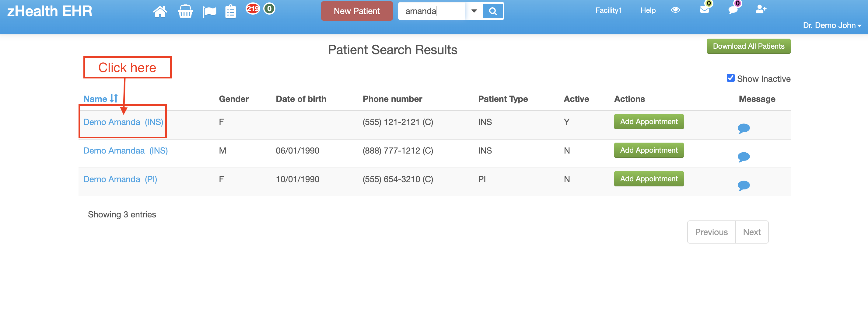This screenshot has width=868, height=329.
Task: Click the Patient Search Results heading
Action: (x=393, y=50)
